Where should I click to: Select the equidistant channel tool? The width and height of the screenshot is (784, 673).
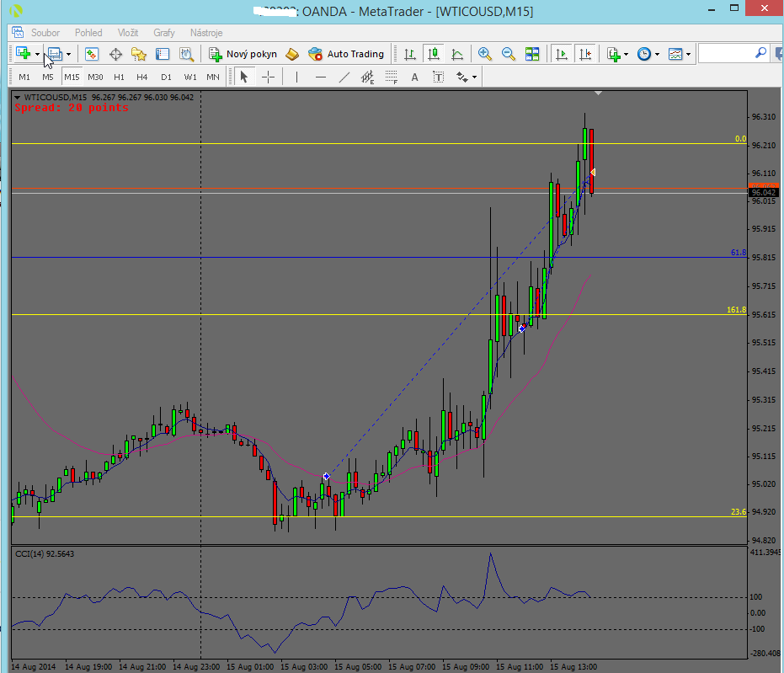[367, 77]
